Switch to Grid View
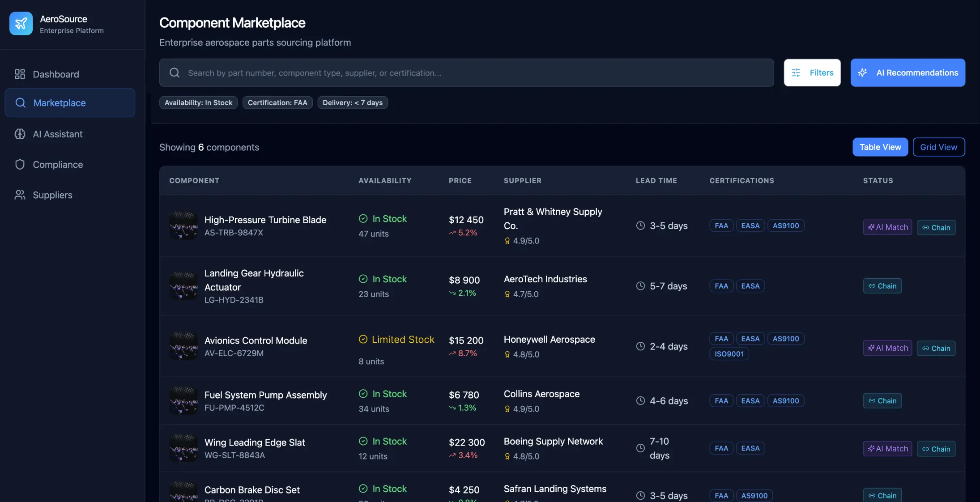The width and height of the screenshot is (980, 502). click(x=938, y=147)
